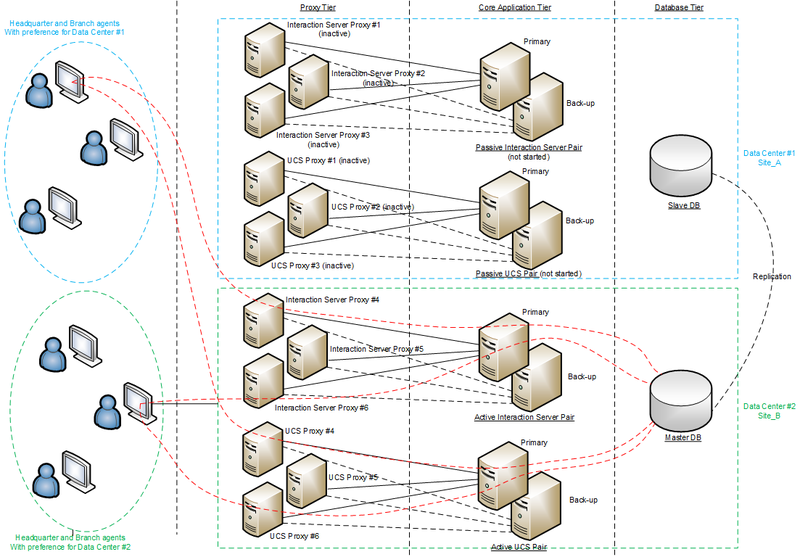This screenshot has height=557, width=800.
Task: Select the Interaction Server Proxy #3 server icon
Action: [264, 111]
